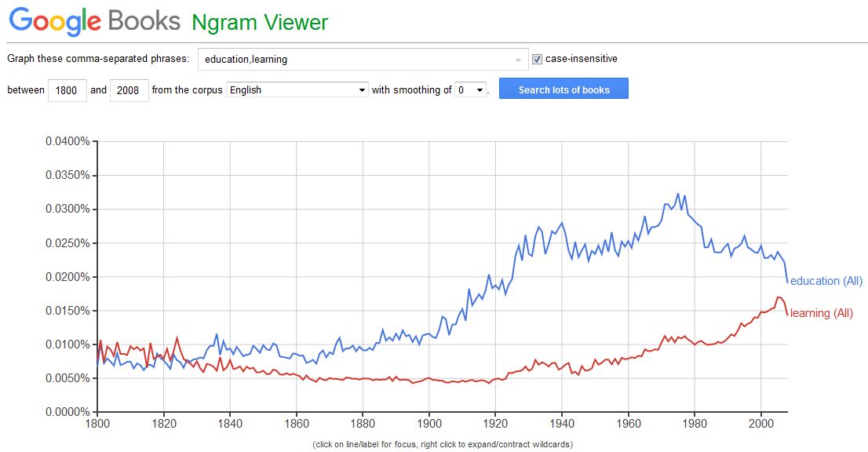Click the blue education line at its 1975 peak

click(x=677, y=192)
